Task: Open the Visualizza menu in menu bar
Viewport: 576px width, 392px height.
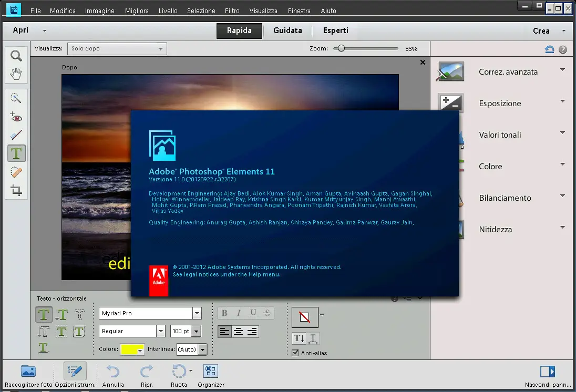Action: (263, 11)
